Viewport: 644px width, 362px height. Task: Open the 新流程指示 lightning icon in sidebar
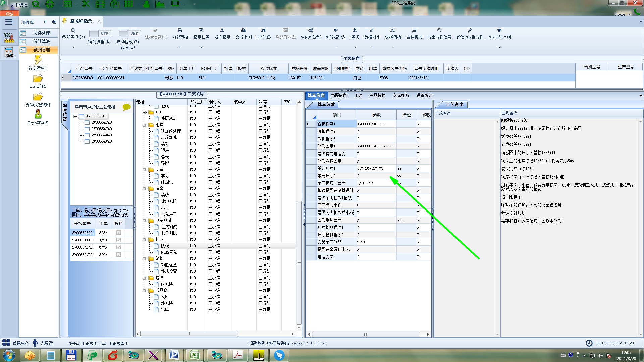(38, 61)
